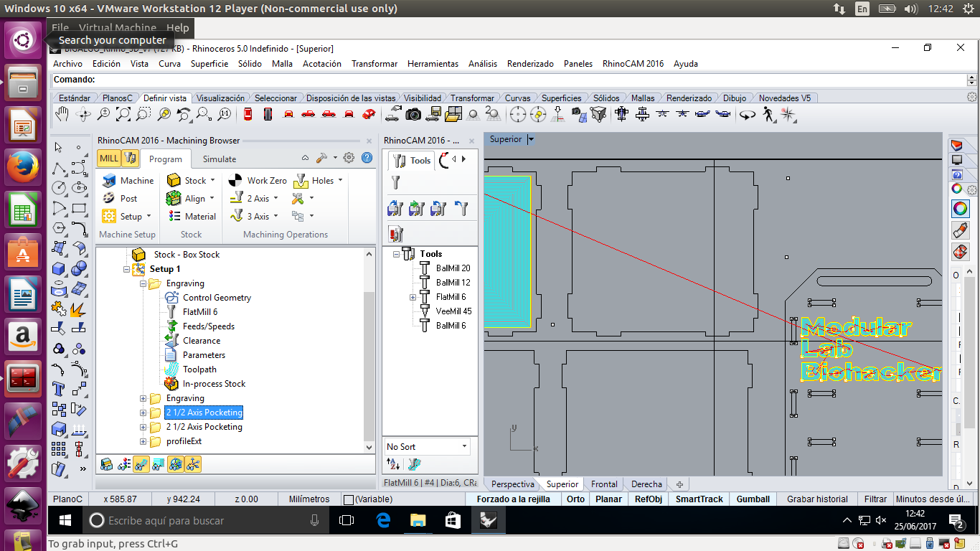980x551 pixels.
Task: Click the camera icon in toolbar
Action: coord(413,114)
